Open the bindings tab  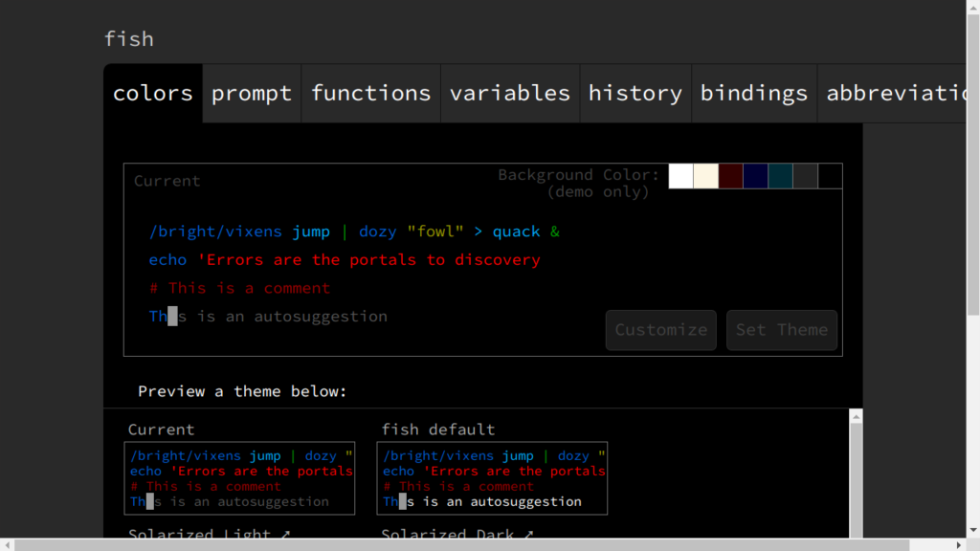(x=754, y=93)
